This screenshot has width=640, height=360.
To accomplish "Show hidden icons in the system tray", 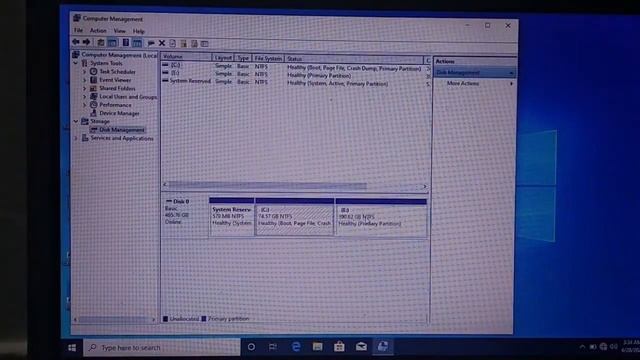I will click(x=582, y=347).
